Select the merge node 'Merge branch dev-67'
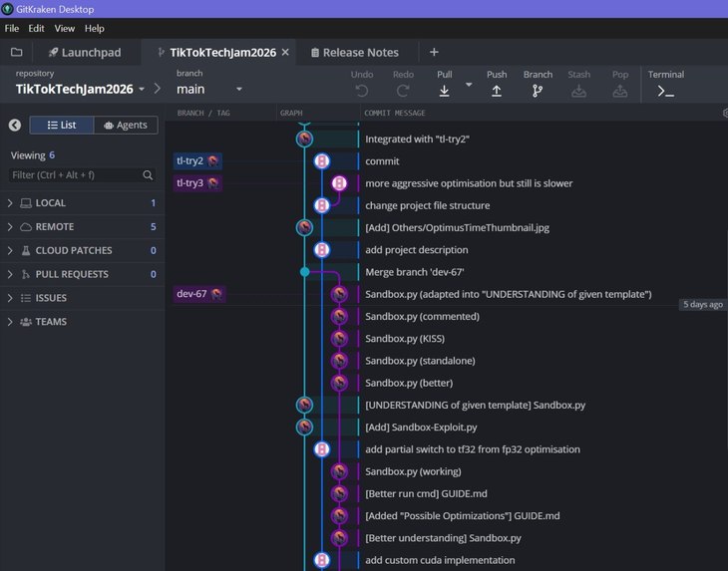This screenshot has width=728, height=571. pos(304,272)
